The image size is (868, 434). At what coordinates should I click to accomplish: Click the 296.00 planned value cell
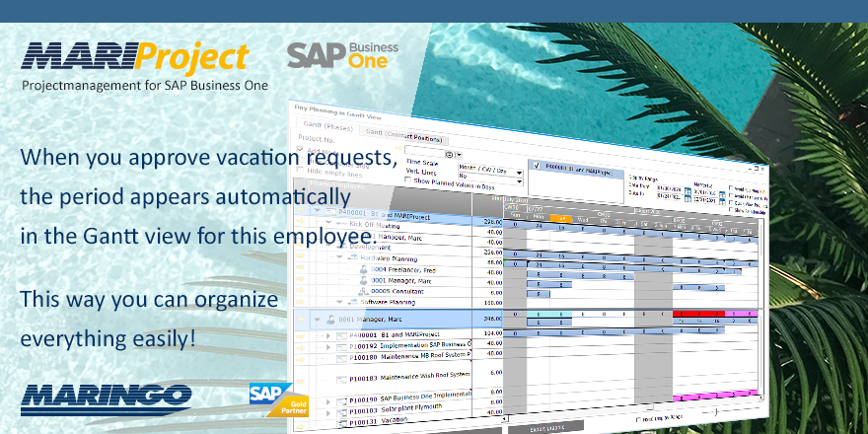[x=487, y=221]
